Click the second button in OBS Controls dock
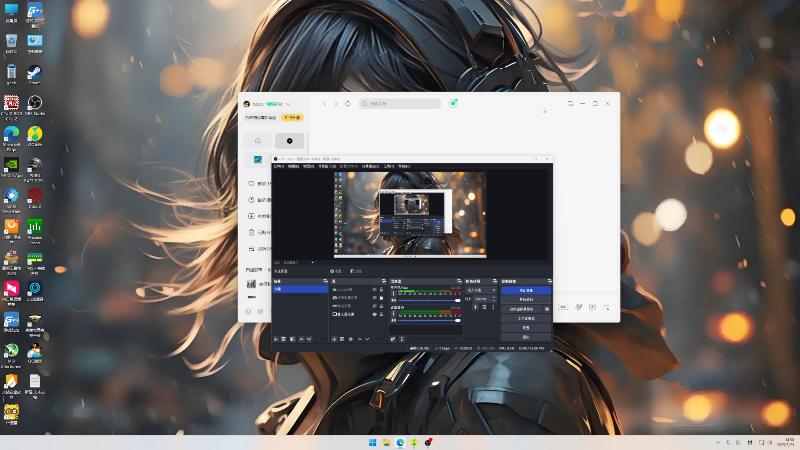 click(526, 299)
